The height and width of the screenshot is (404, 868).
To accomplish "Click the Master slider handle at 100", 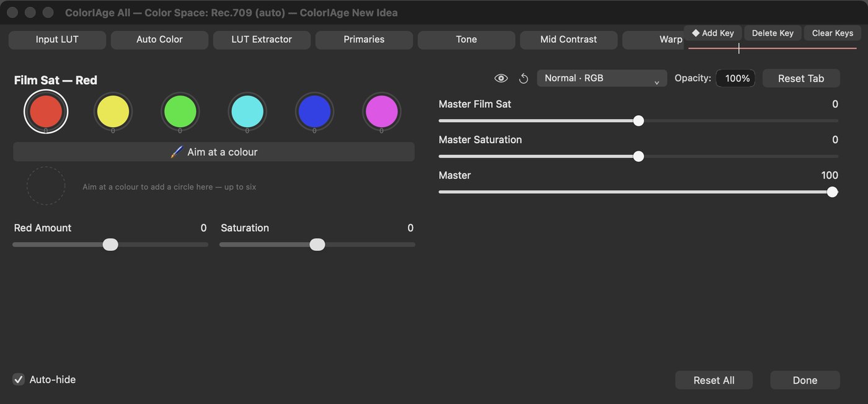I will pyautogui.click(x=833, y=192).
